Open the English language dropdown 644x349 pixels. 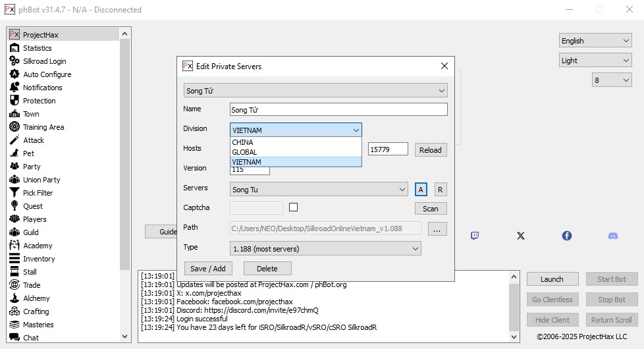coord(595,41)
